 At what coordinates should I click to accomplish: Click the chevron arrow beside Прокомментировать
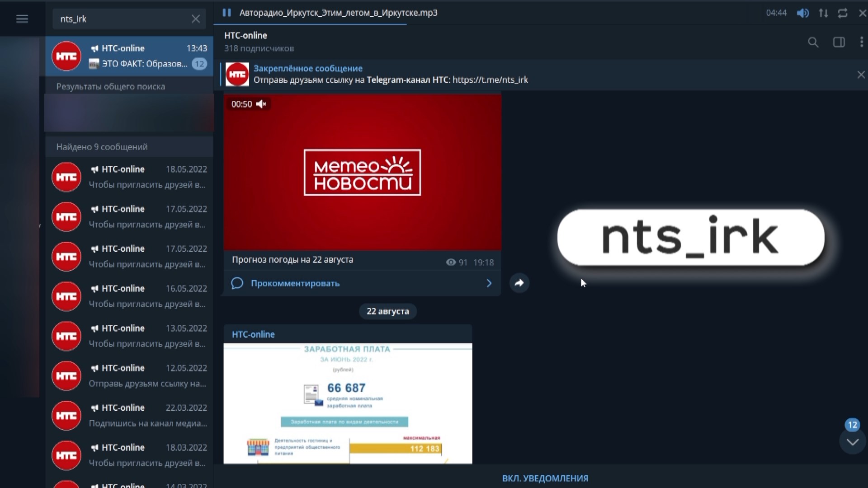(489, 283)
